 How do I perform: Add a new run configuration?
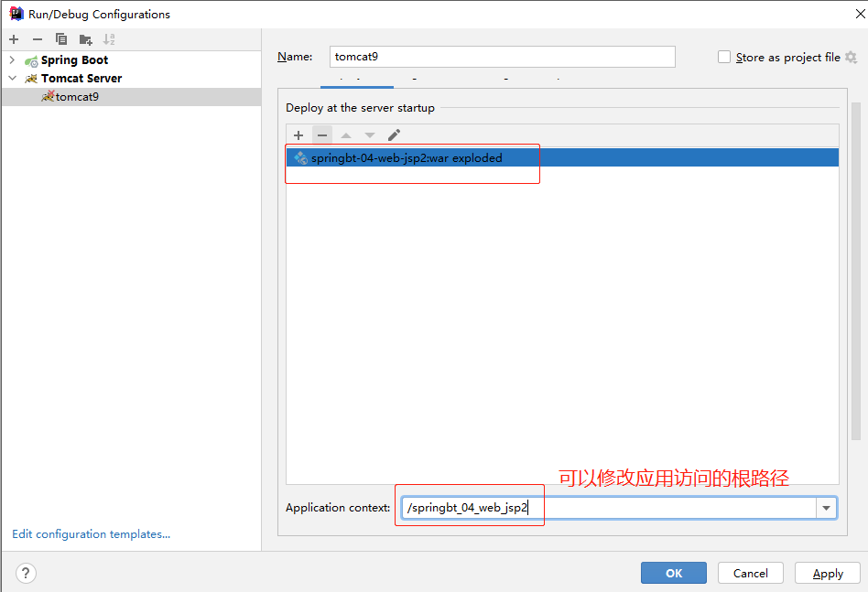14,39
